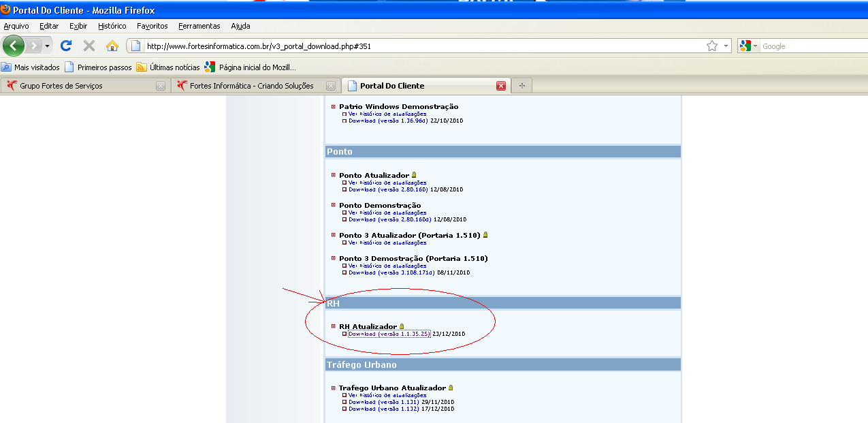Image resolution: width=868 pixels, height=423 pixels.
Task: Open the address bar history dropdown
Action: click(726, 46)
